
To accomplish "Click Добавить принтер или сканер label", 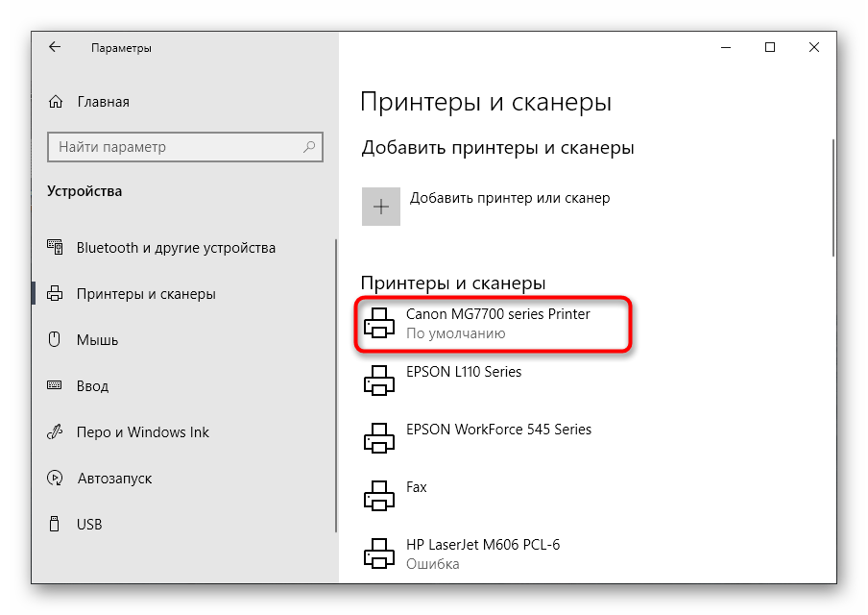I will [x=510, y=198].
